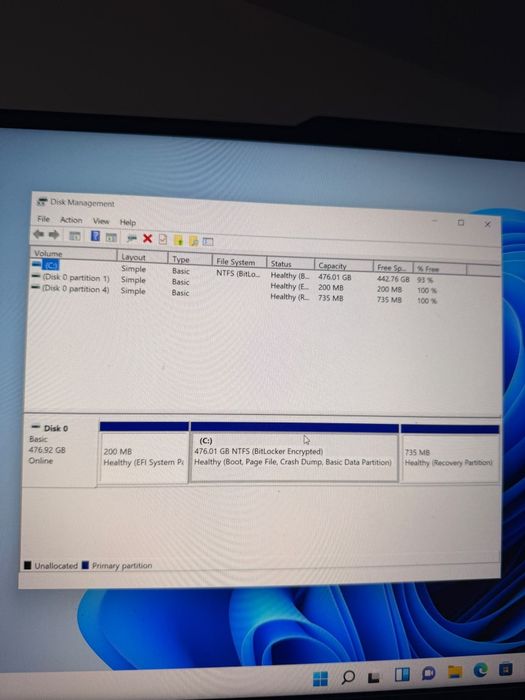Image resolution: width=525 pixels, height=700 pixels.
Task: Open taskbar Search magnifier
Action: (x=348, y=678)
